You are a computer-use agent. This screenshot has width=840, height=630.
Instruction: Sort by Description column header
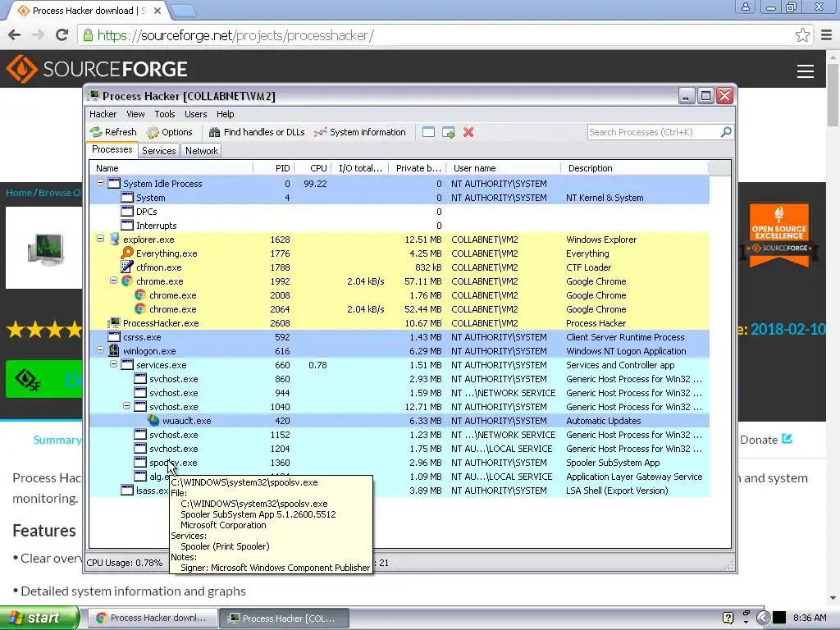[x=634, y=168]
